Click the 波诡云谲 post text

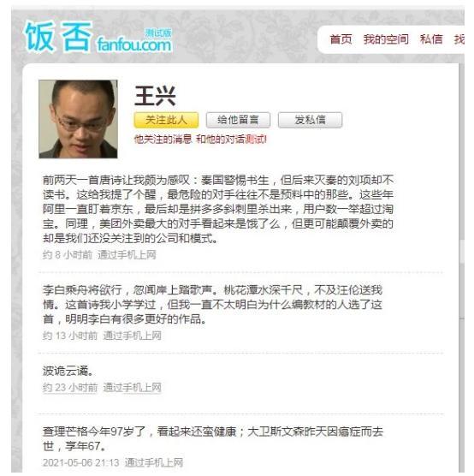pos(68,371)
